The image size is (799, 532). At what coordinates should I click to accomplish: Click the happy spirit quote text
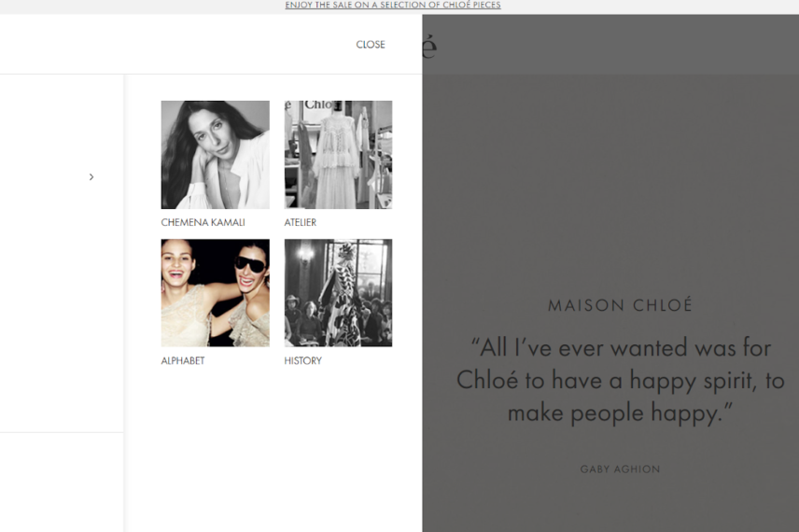click(620, 381)
